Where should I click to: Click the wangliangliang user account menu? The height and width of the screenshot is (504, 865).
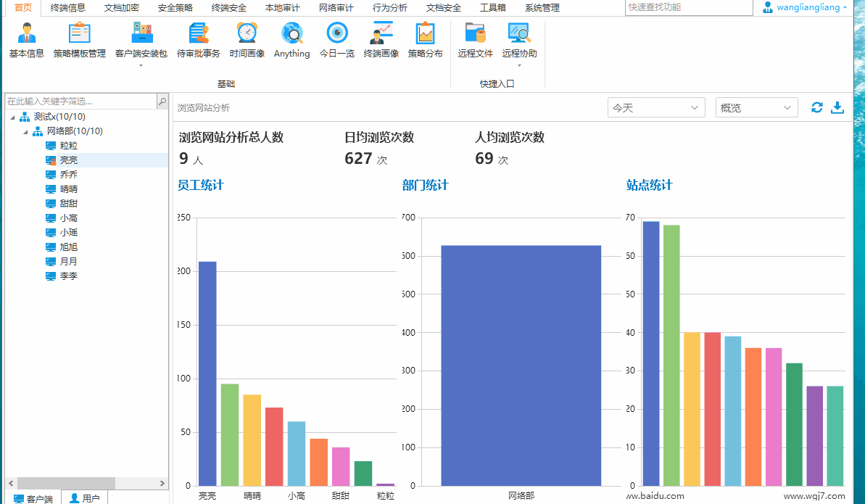[805, 7]
